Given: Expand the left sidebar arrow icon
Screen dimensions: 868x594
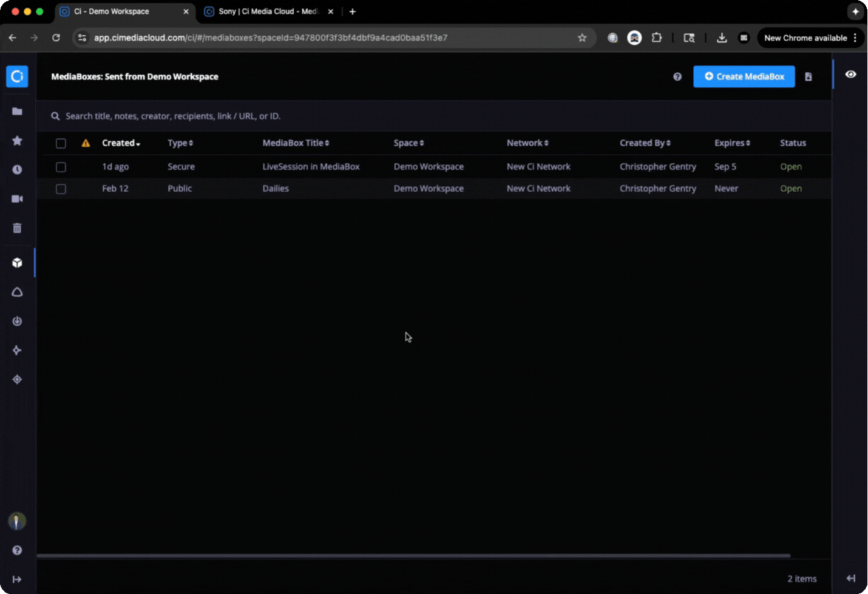Looking at the screenshot, I should tap(17, 579).
